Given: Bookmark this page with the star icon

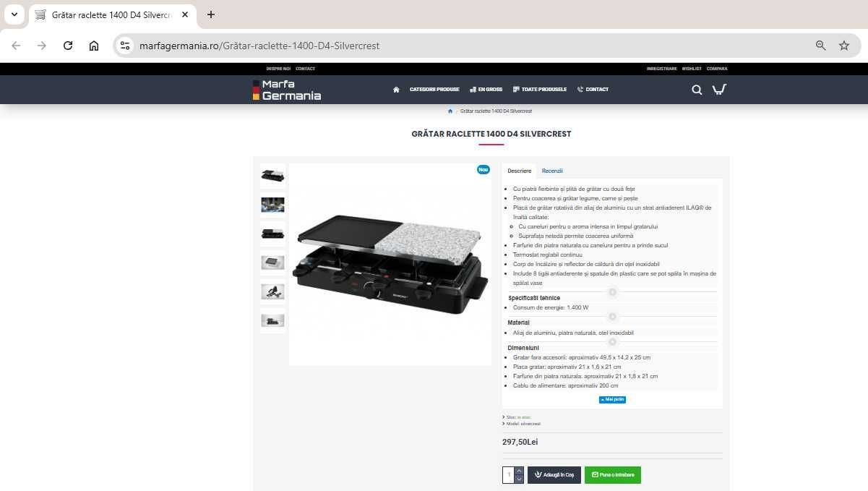Looking at the screenshot, I should [844, 46].
